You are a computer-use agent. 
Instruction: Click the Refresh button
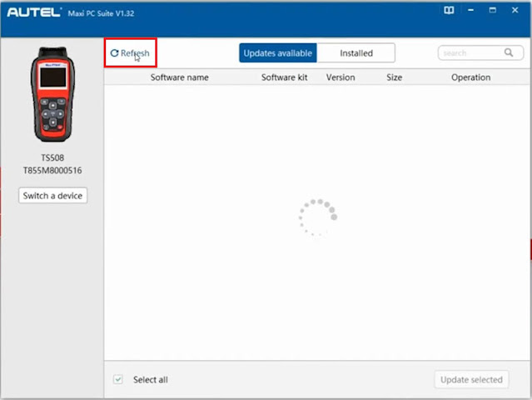[x=130, y=53]
